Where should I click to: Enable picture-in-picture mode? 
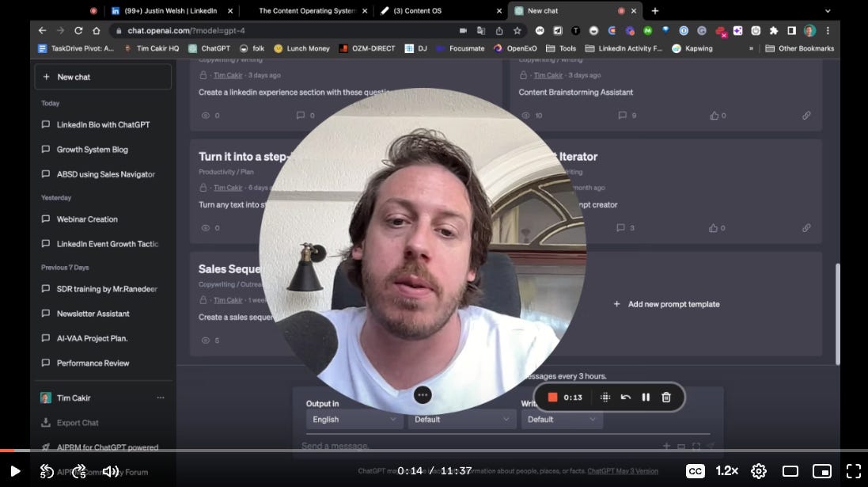pyautogui.click(x=821, y=471)
